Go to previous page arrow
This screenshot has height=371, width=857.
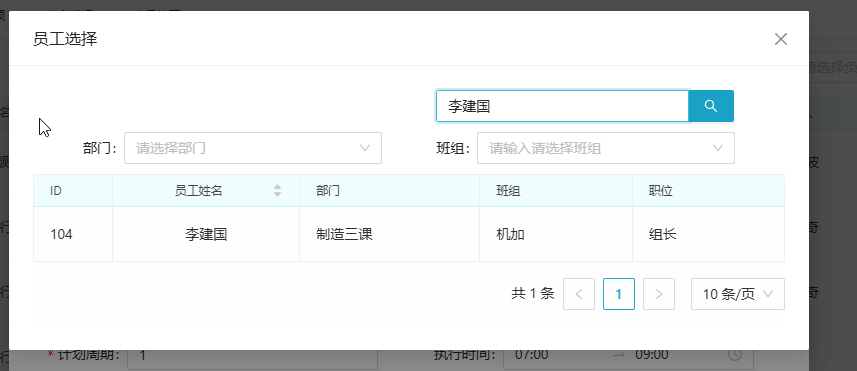(x=579, y=294)
